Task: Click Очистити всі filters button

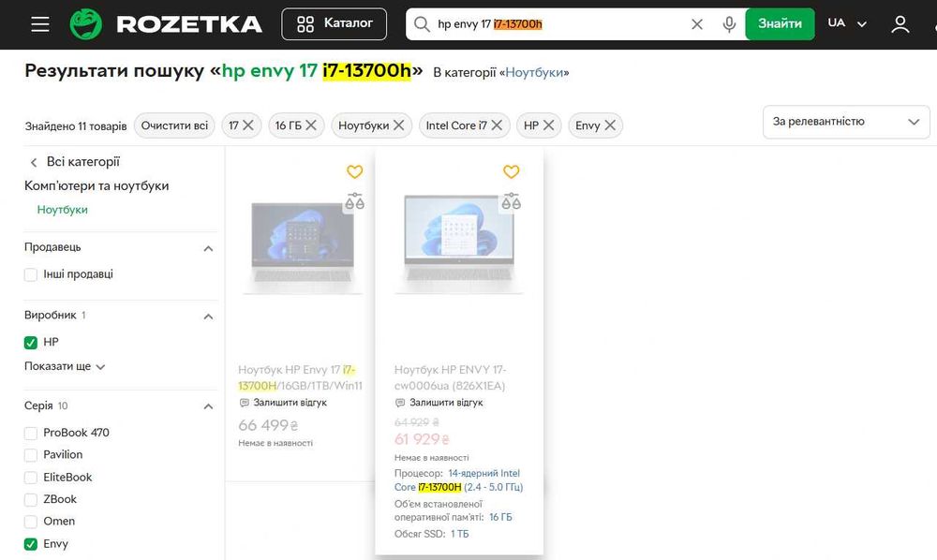Action: (x=174, y=125)
